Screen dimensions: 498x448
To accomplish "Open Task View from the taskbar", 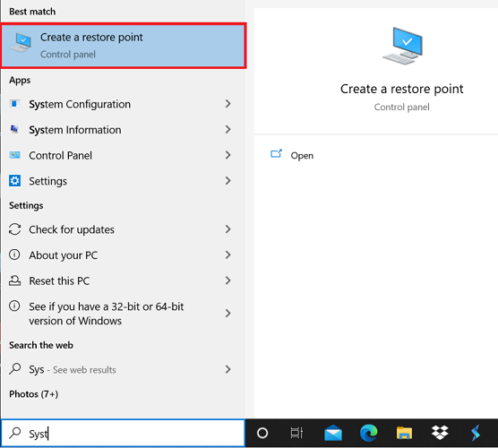I will [296, 433].
